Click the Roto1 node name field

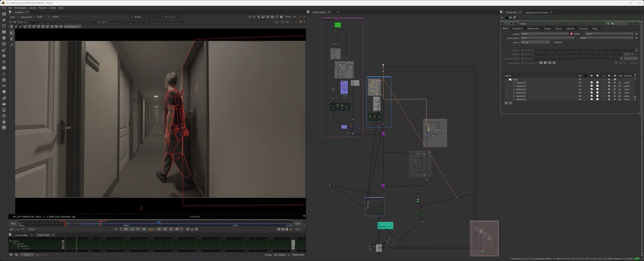click(562, 24)
